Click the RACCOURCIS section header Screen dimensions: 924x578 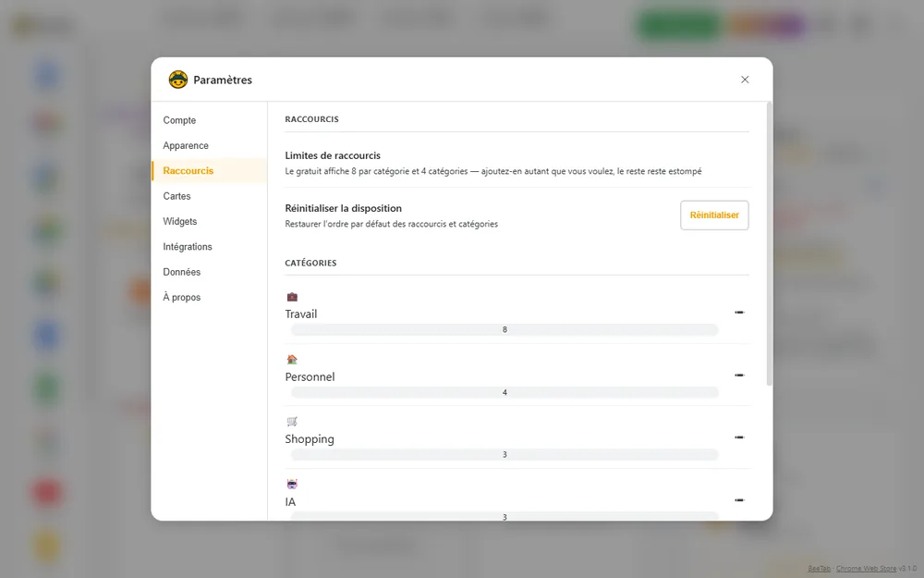(311, 119)
